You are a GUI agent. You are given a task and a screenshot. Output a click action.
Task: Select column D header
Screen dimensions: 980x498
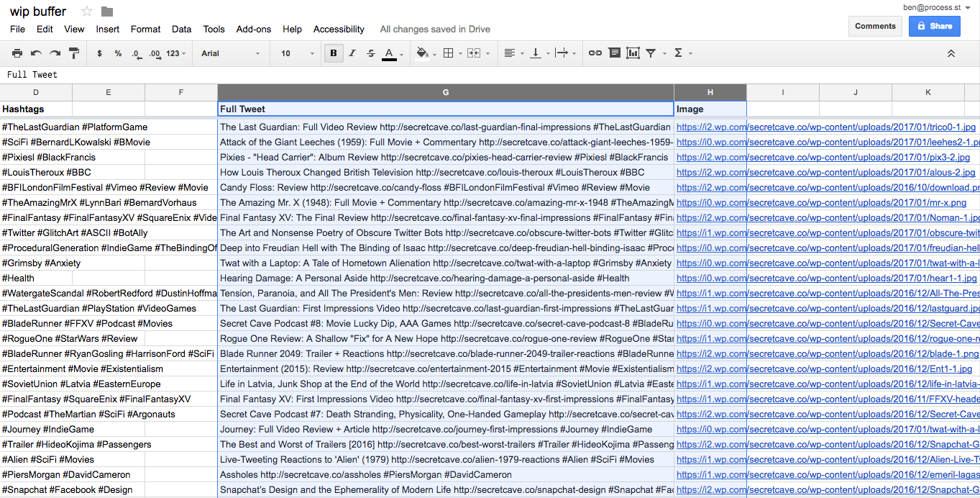pyautogui.click(x=36, y=92)
